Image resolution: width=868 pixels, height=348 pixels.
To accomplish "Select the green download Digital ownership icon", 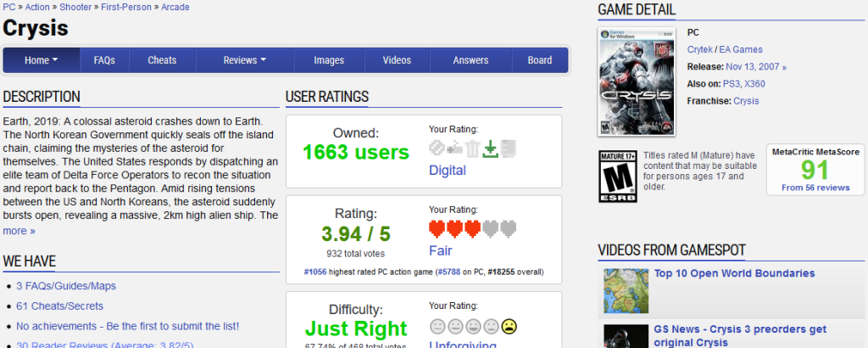I will [490, 149].
